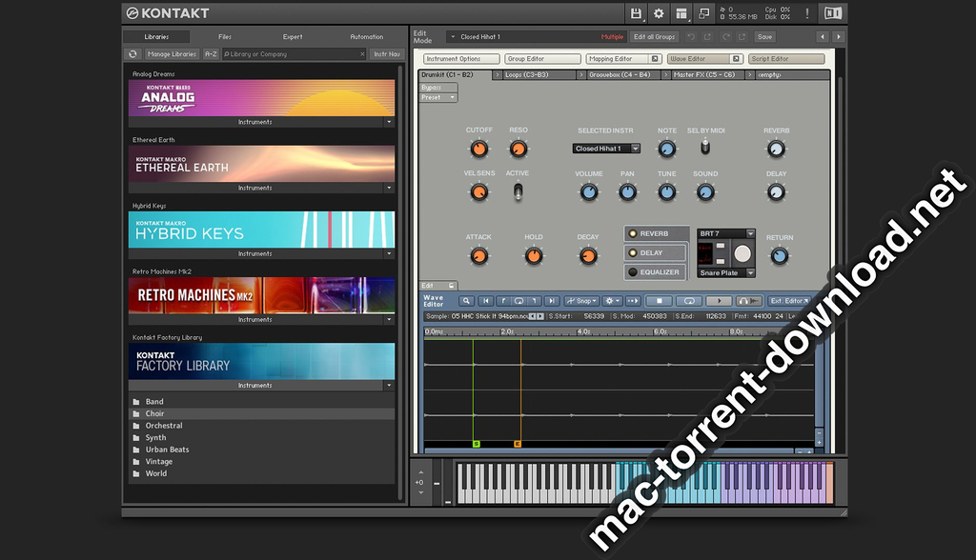Viewport: 976px width, 560px height.
Task: Open Kontakt options via gear icon
Action: click(658, 13)
